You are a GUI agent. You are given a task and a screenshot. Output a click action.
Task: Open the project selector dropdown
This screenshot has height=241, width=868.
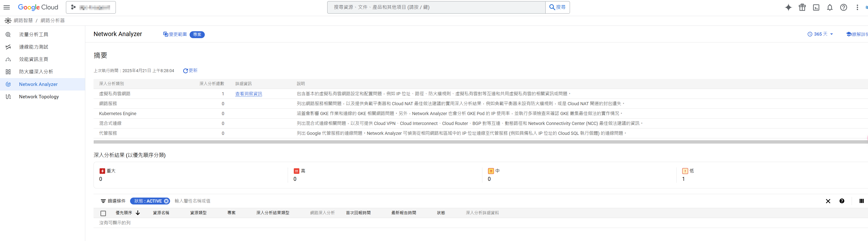pos(91,7)
